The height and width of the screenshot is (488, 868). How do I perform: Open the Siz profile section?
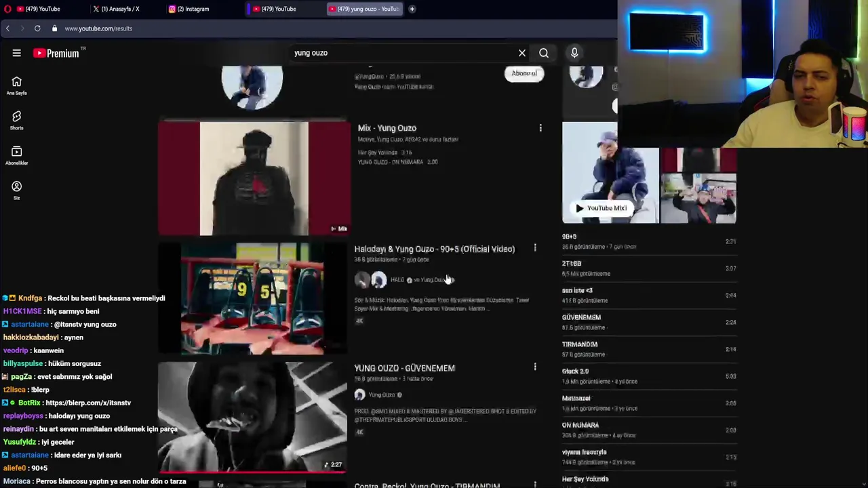(x=16, y=190)
